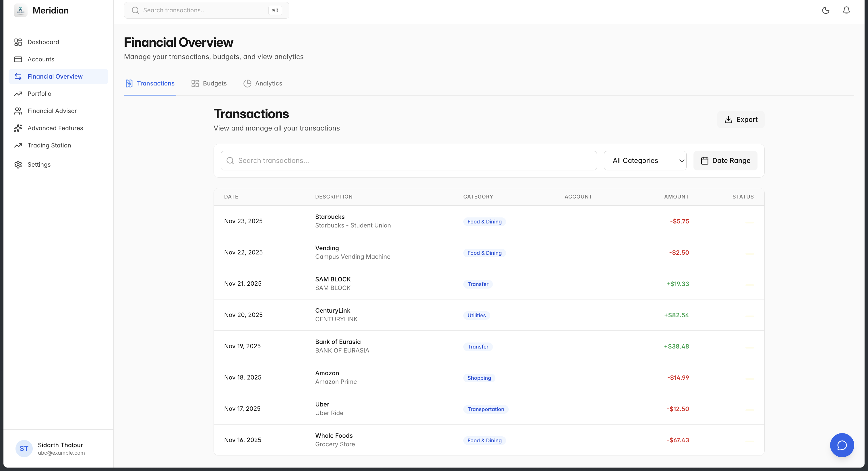
Task: Focus the top global search field
Action: [x=202, y=10]
